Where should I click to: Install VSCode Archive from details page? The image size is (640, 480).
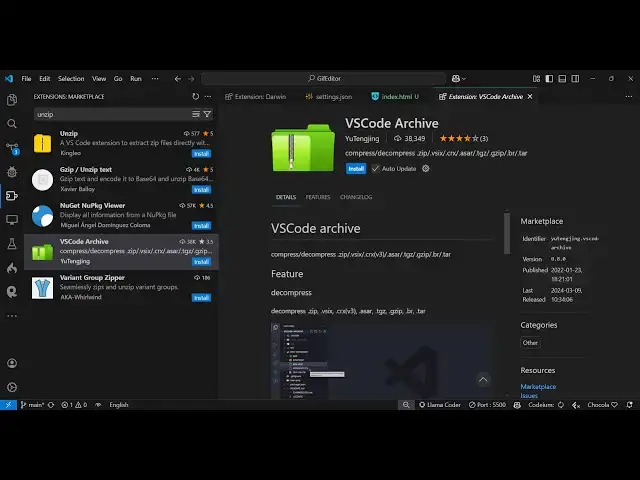pos(356,169)
